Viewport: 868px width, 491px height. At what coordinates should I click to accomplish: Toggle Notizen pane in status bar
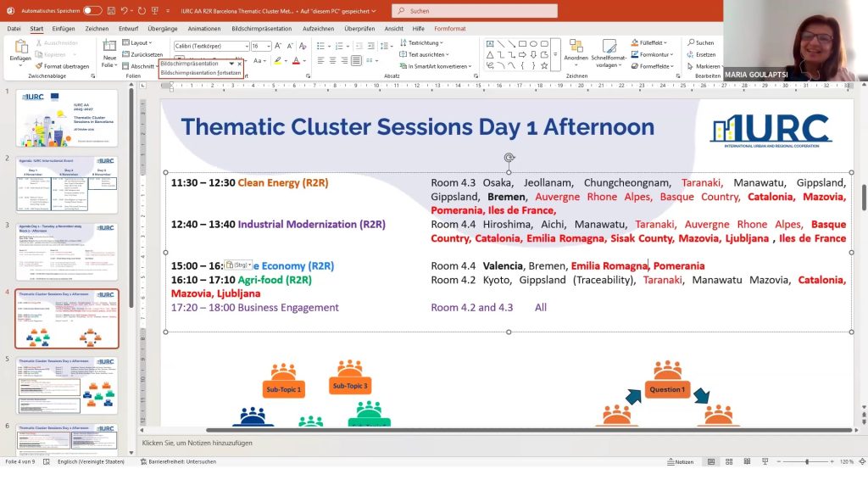pos(681,461)
